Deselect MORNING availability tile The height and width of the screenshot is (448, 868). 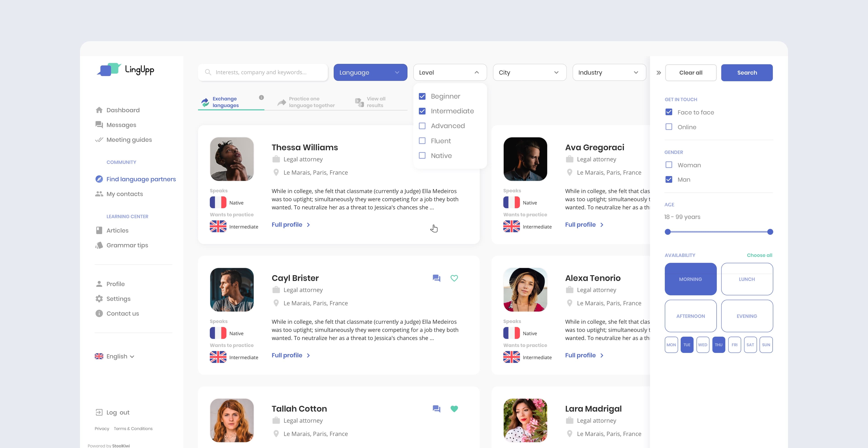pos(690,279)
